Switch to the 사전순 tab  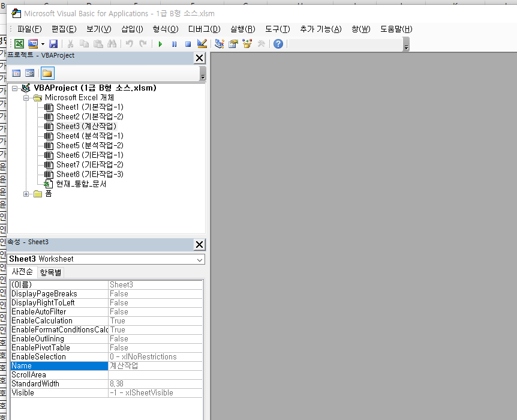click(22, 272)
